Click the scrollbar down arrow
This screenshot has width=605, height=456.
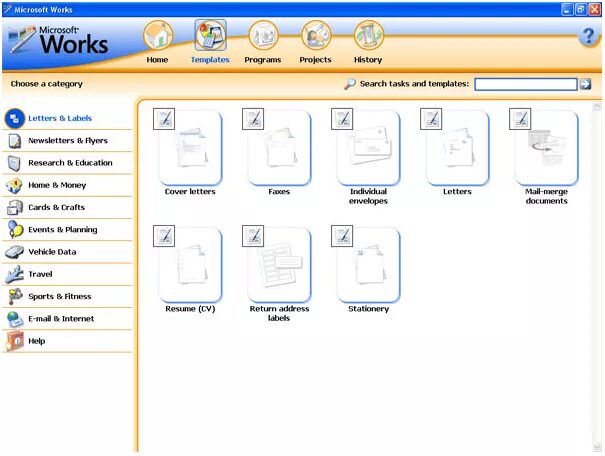(x=597, y=447)
